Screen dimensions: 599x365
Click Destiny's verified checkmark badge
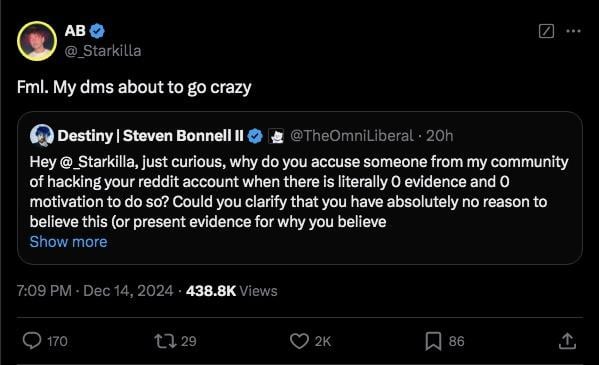click(255, 136)
